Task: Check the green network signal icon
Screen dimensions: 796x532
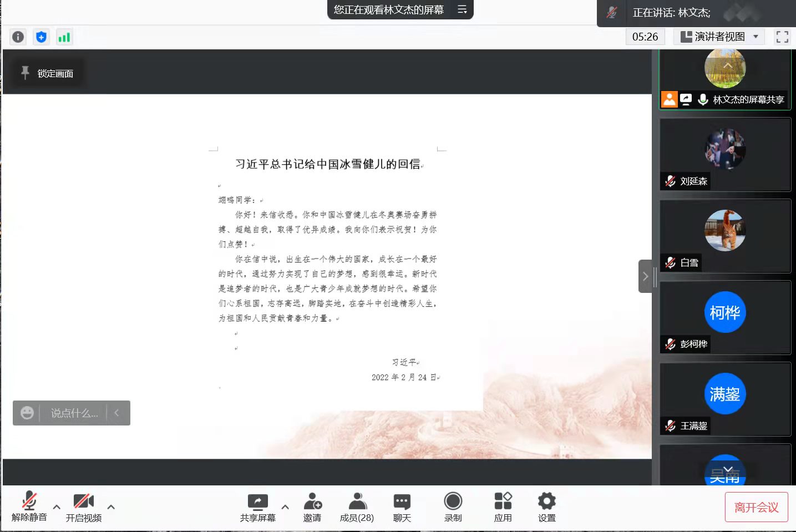Action: point(64,37)
